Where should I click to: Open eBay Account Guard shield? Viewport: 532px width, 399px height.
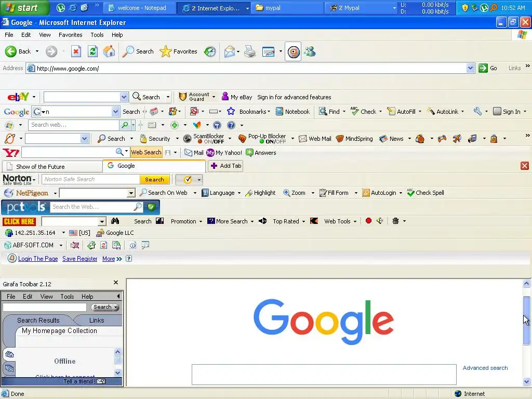pyautogui.click(x=183, y=97)
